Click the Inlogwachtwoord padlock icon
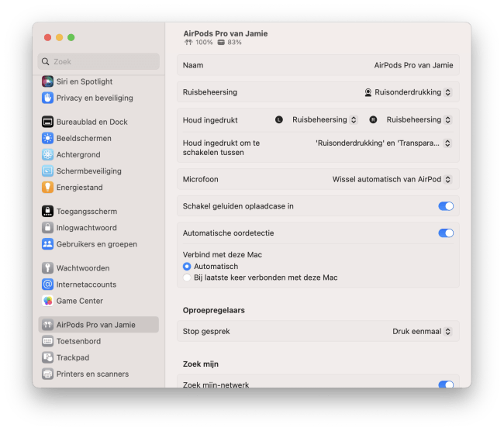The width and height of the screenshot is (504, 431). (x=47, y=228)
